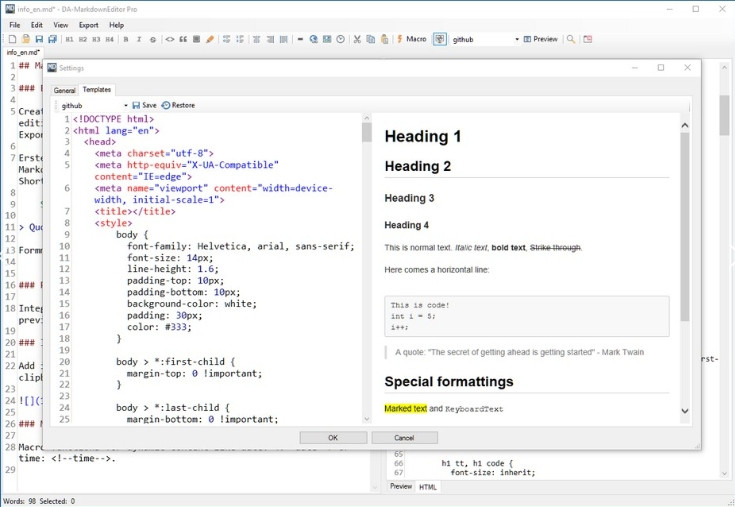Select the HTML tab at the bottom

click(x=427, y=486)
